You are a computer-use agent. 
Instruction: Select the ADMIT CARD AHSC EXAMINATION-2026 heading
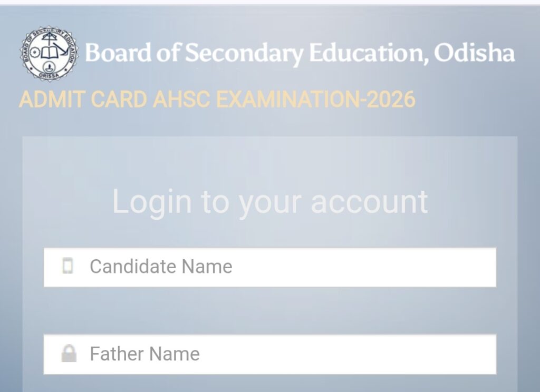tap(217, 100)
